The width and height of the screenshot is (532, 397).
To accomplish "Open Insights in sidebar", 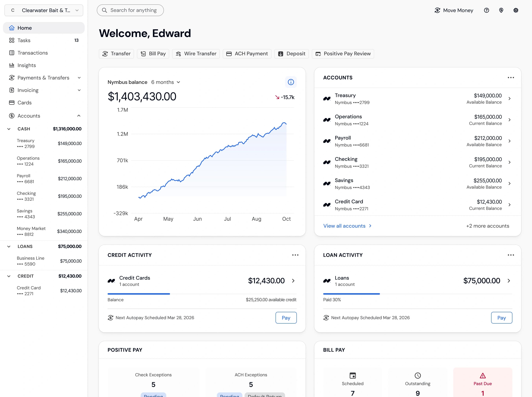I will [x=44, y=65].
